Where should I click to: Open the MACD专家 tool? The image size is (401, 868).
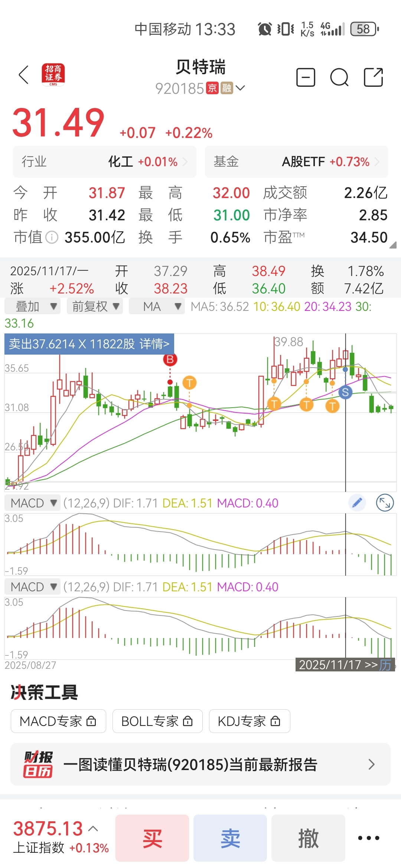pos(58,721)
